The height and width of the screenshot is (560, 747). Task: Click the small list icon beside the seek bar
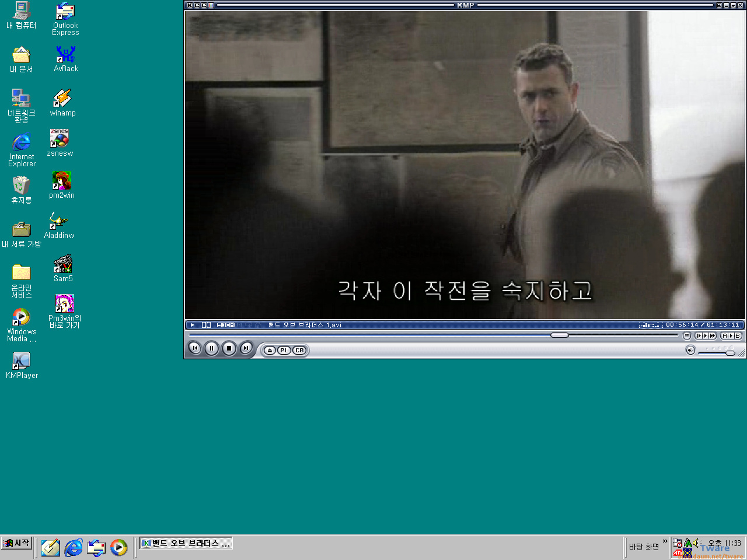pyautogui.click(x=687, y=335)
